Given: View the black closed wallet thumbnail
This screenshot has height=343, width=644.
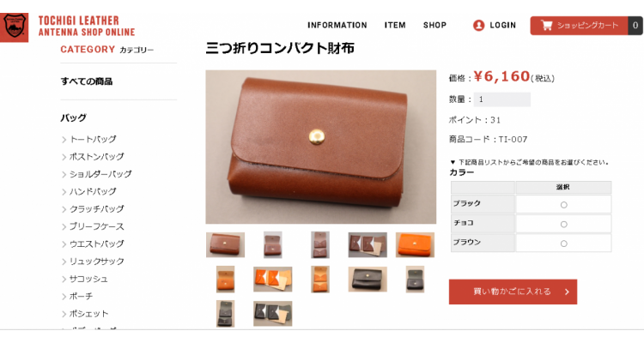Looking at the screenshot, I should [368, 280].
